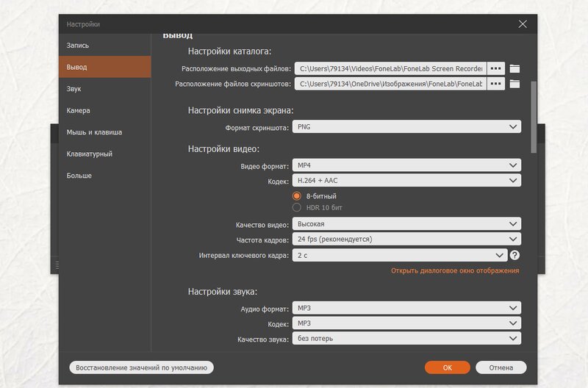Open the Аудио формат MP3 dropdown
The image size is (588, 388).
[x=406, y=308]
